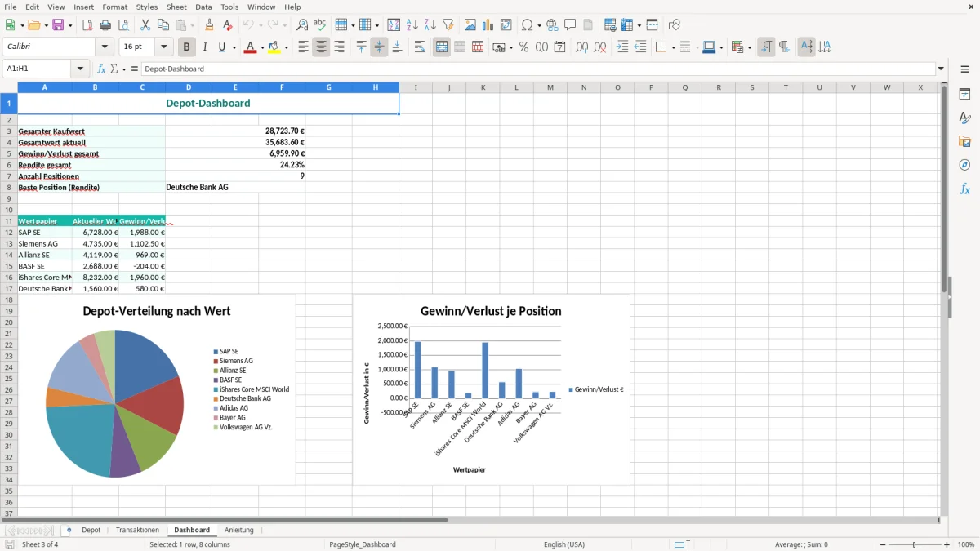Open the sidebar Gallery panel icon

(x=964, y=141)
